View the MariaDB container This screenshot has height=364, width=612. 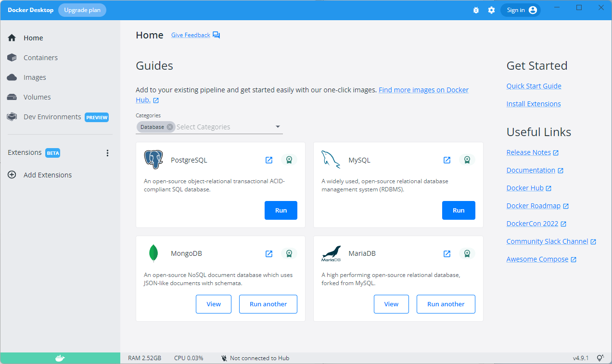pos(391,304)
